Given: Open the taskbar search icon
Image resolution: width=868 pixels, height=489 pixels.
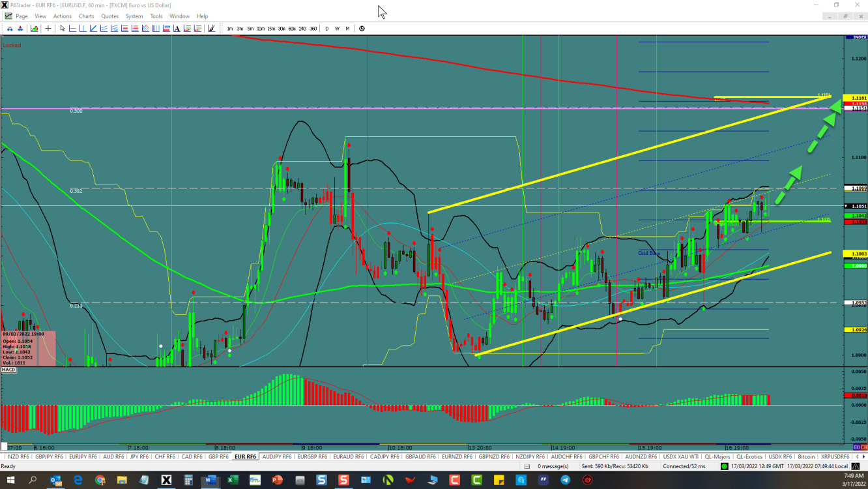Looking at the screenshot, I should tap(33, 480).
